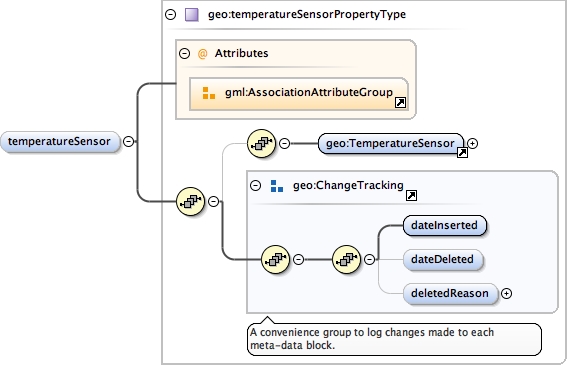Follow the gml:AssociationAttributeGroup reference arrow
This screenshot has height=366, width=568.
pyautogui.click(x=400, y=103)
